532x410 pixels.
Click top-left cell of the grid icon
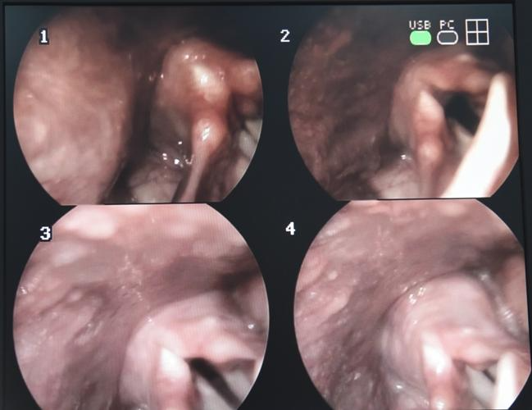pyautogui.click(x=472, y=26)
